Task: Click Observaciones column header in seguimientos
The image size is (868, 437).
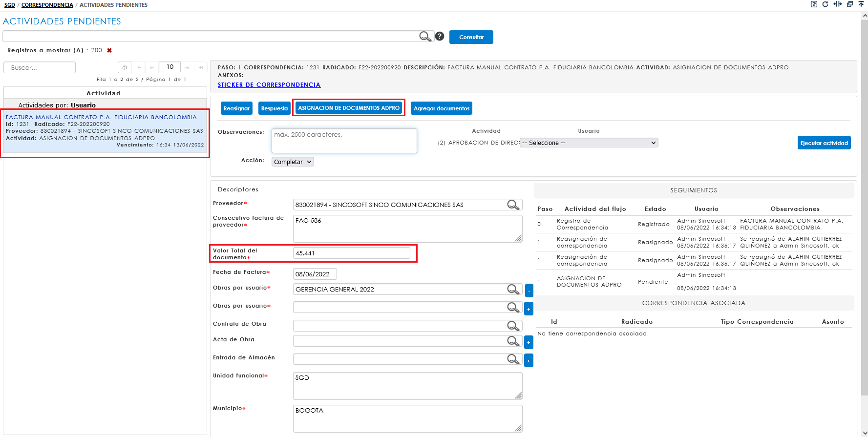Action: [795, 209]
